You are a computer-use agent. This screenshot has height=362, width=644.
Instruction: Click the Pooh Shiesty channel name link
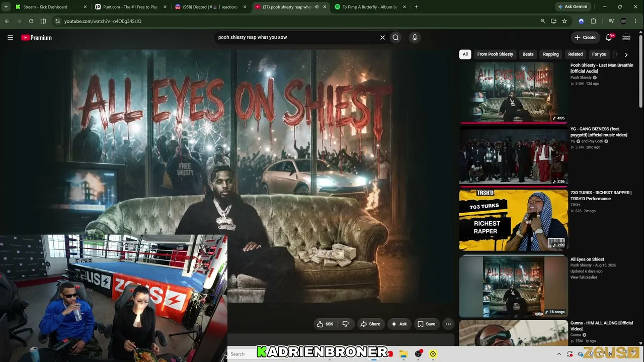pos(581,78)
